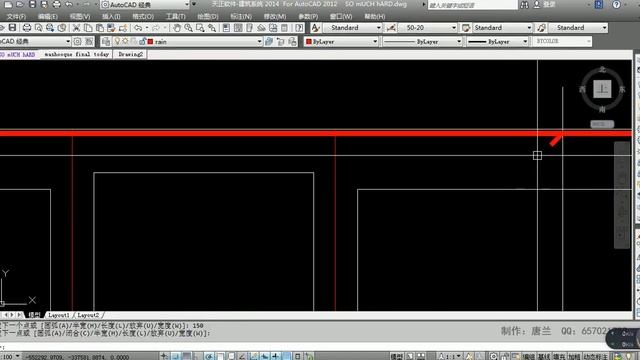Image resolution: width=640 pixels, height=360 pixels.
Task: Open the DesignCenter icon
Action: pyautogui.click(x=238, y=28)
